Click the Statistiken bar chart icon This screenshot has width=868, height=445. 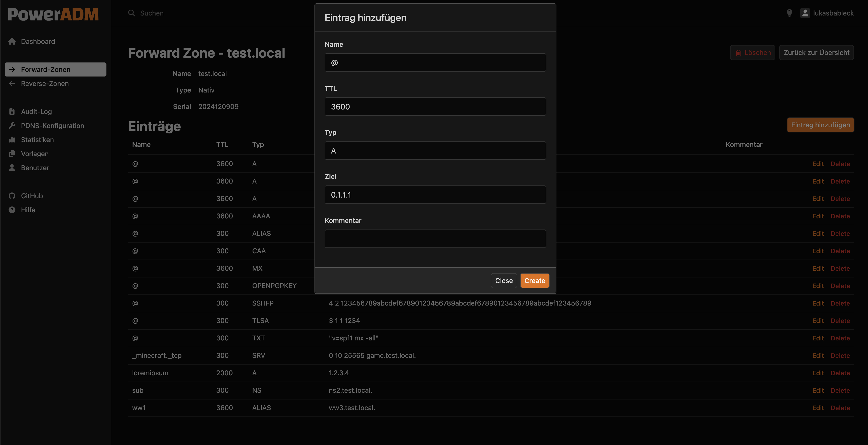pyautogui.click(x=12, y=139)
